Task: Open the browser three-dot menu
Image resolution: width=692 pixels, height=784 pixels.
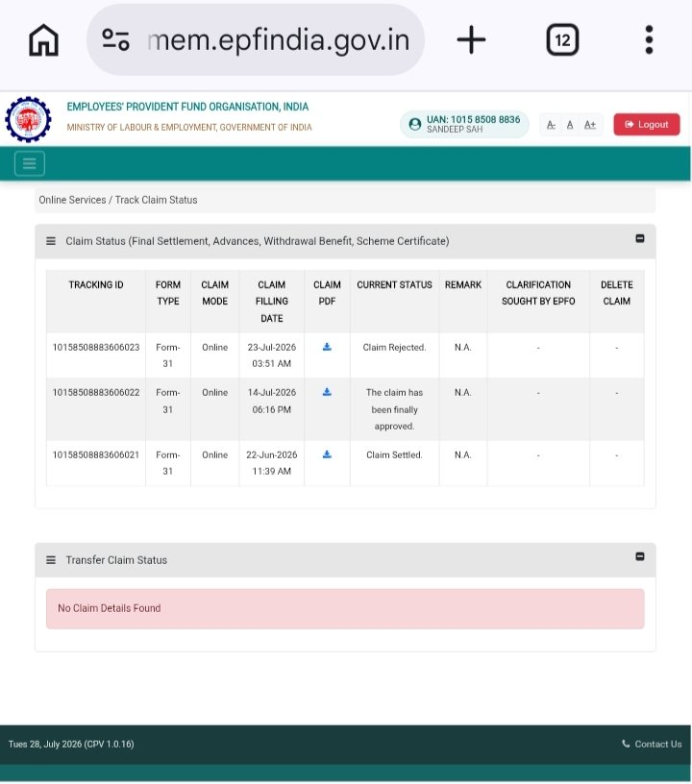Action: 649,39
